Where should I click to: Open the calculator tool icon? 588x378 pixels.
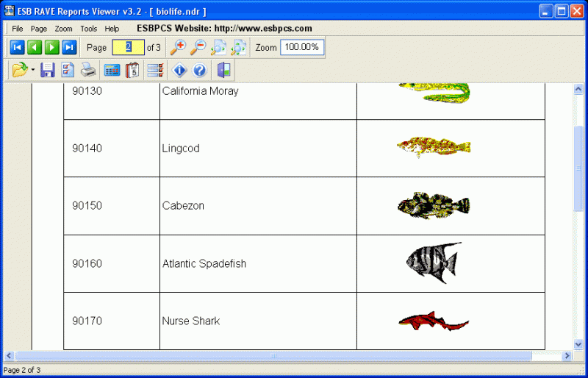(112, 71)
